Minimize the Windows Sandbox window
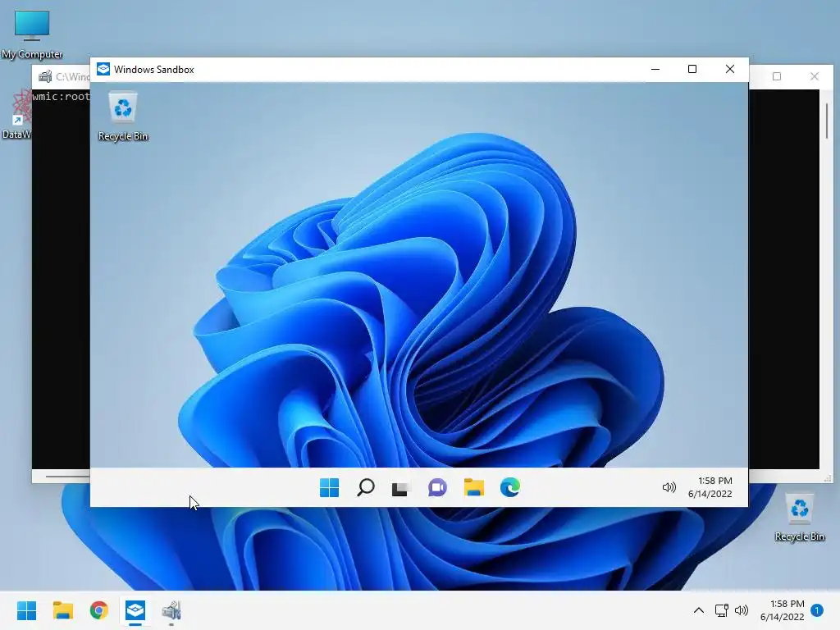The image size is (840, 630). click(655, 69)
